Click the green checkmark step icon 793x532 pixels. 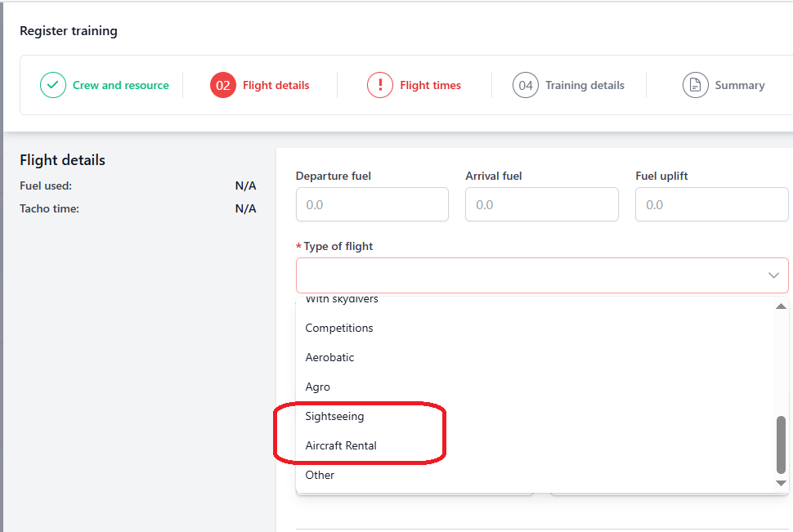[x=53, y=85]
